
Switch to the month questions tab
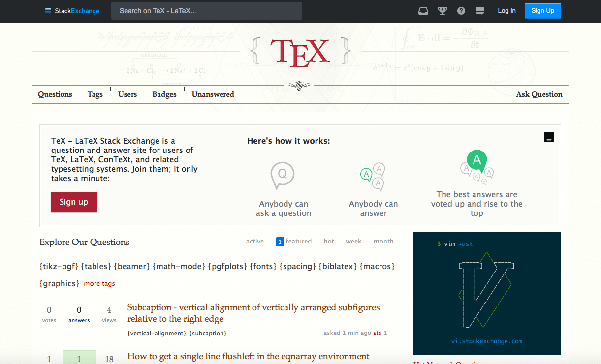pos(383,242)
